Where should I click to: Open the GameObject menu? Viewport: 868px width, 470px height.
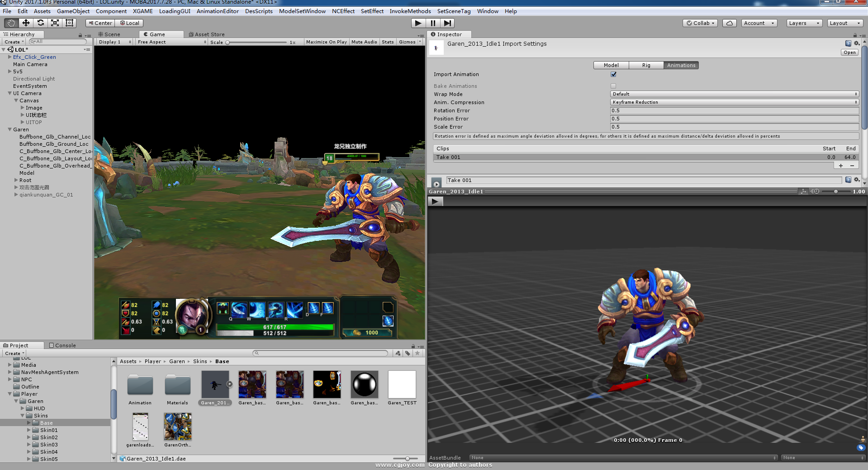(x=73, y=11)
